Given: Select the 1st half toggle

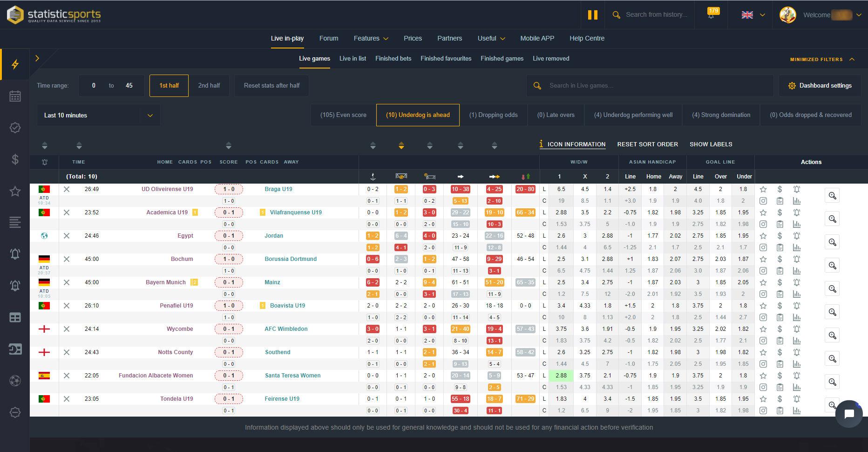Looking at the screenshot, I should [x=169, y=85].
